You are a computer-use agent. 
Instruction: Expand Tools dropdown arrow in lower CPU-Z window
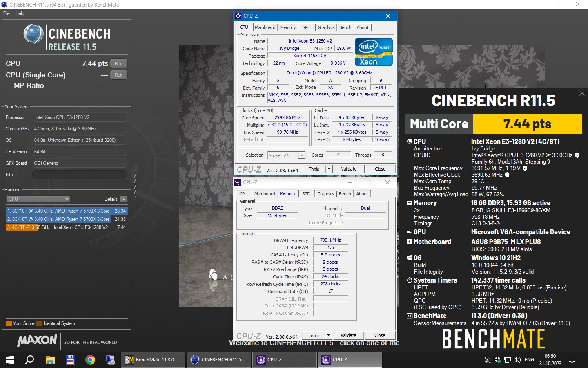[328, 335]
